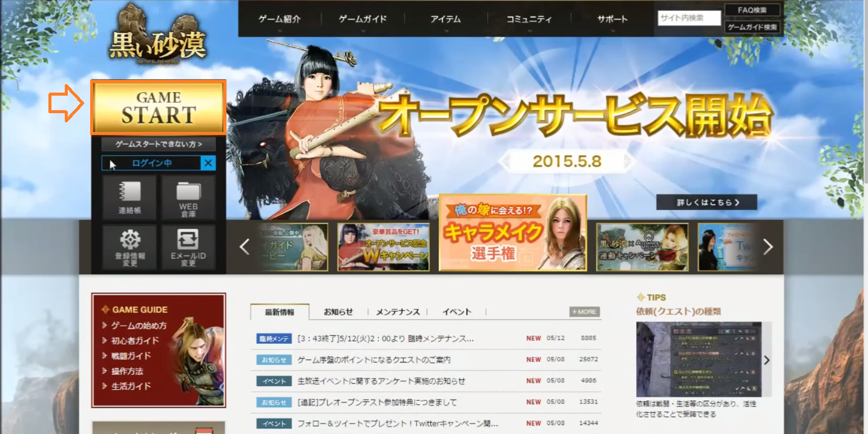Click the +MORE news button
Image resolution: width=868 pixels, height=434 pixels.
(x=584, y=312)
